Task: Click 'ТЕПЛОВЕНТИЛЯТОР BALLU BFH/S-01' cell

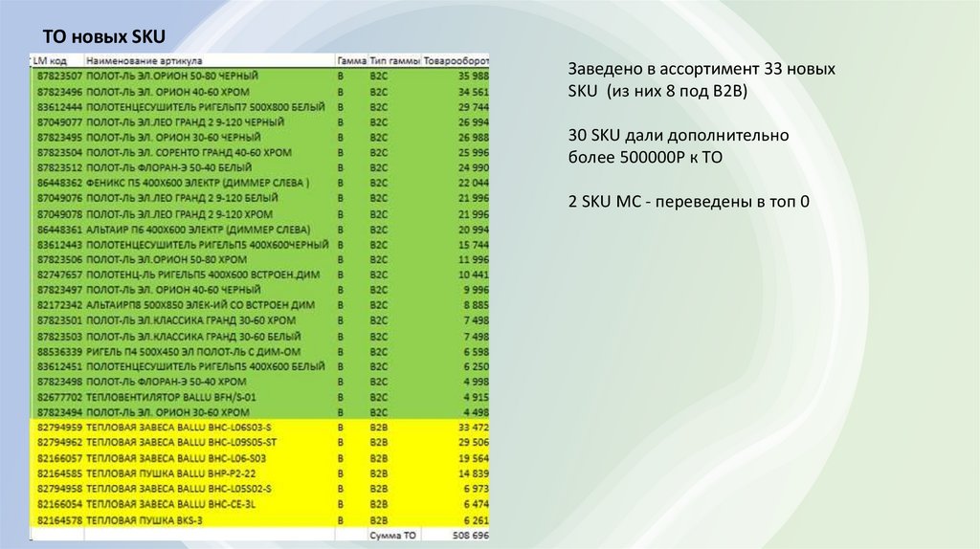Action: pos(170,397)
